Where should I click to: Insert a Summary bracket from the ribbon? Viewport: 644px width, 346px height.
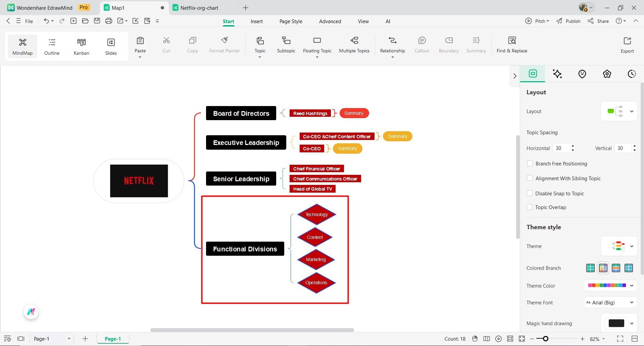(476, 45)
